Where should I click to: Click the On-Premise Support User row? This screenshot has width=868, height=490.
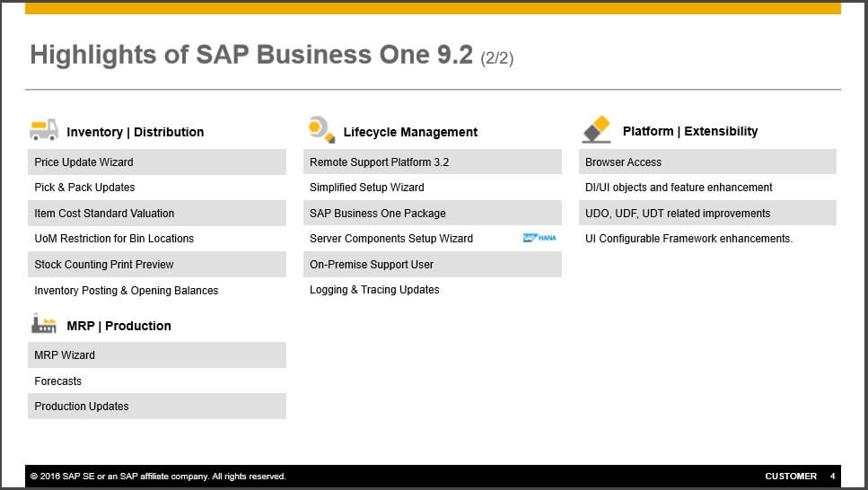(433, 264)
